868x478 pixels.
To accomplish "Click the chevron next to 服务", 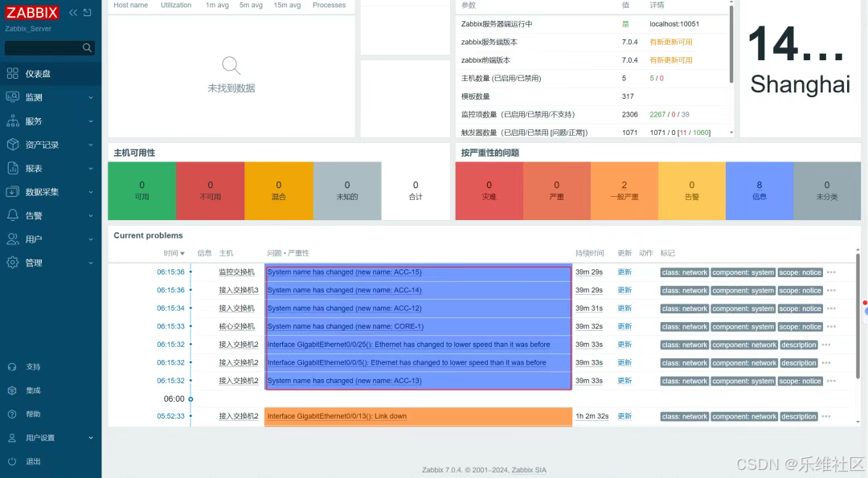I will 91,122.
